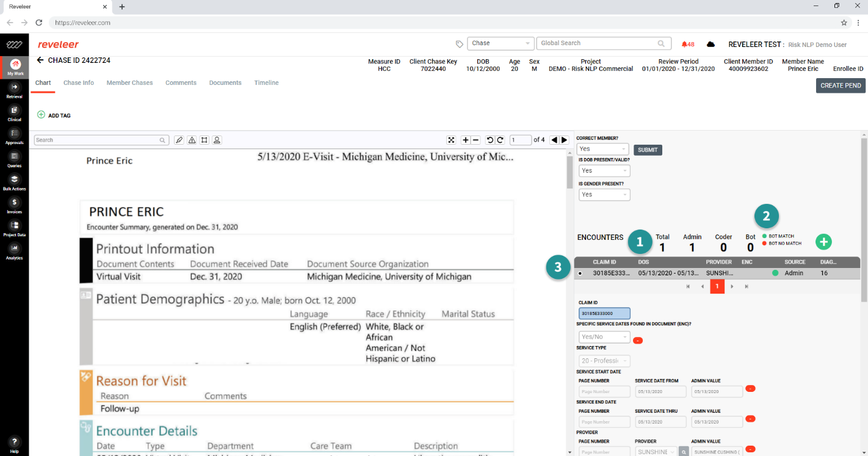Image resolution: width=868 pixels, height=456 pixels.
Task: Open the Queries sidebar section
Action: (x=15, y=160)
